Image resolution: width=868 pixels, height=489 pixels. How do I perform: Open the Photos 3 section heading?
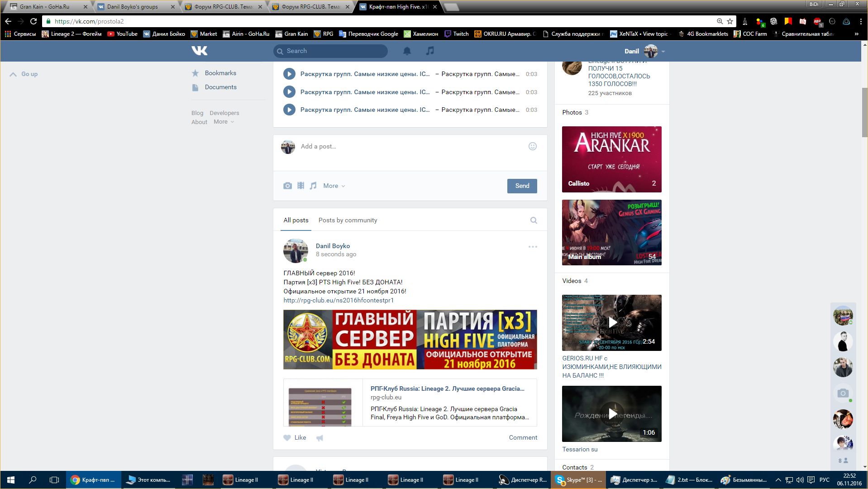tap(575, 112)
